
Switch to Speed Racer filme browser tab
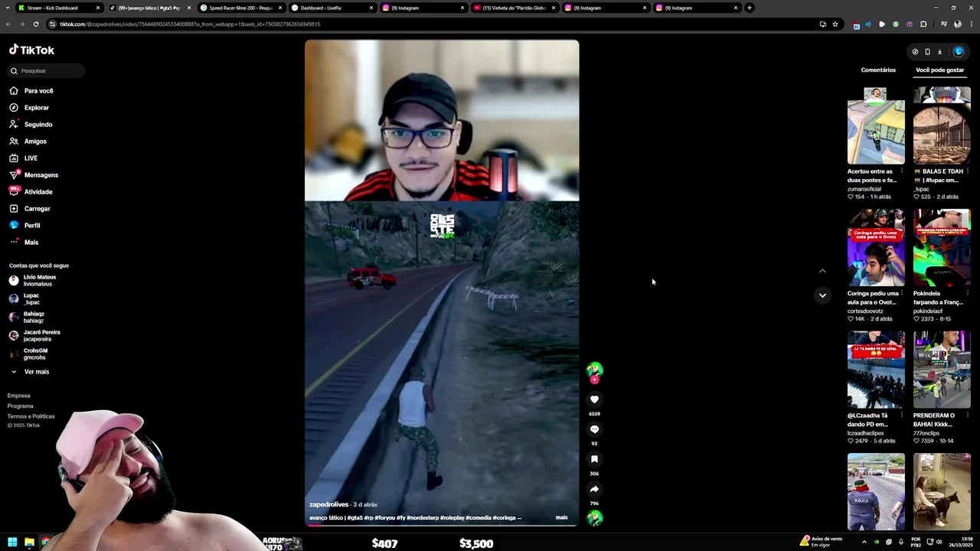point(240,8)
